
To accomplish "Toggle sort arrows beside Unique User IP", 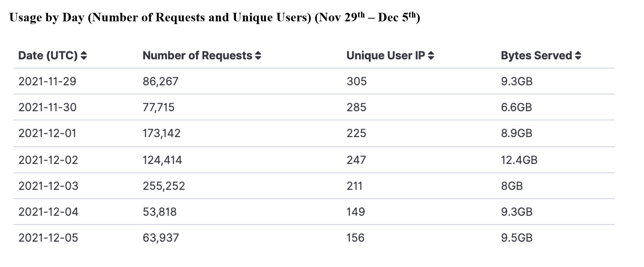I will coord(431,55).
